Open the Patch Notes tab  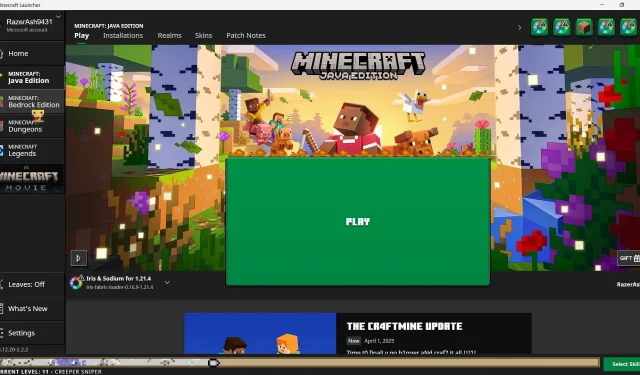tap(246, 36)
